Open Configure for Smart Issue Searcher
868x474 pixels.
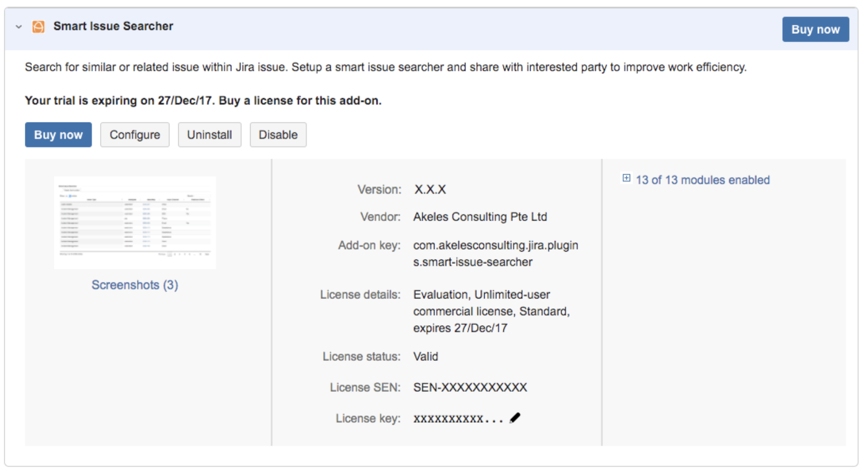pos(135,135)
